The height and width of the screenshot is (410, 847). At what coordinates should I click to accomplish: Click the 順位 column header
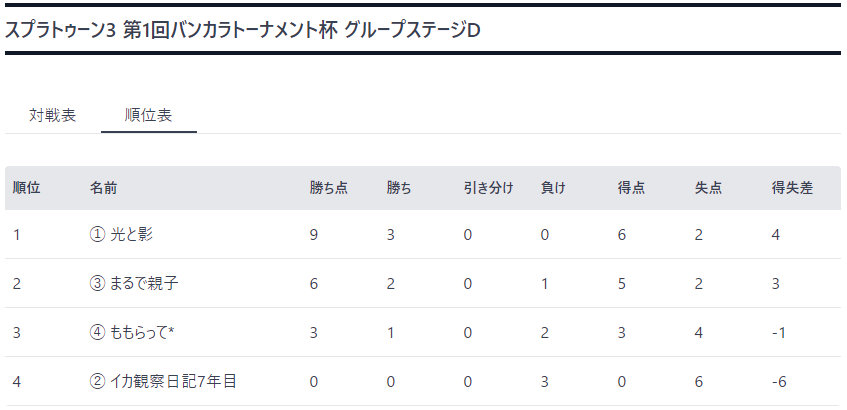point(26,188)
